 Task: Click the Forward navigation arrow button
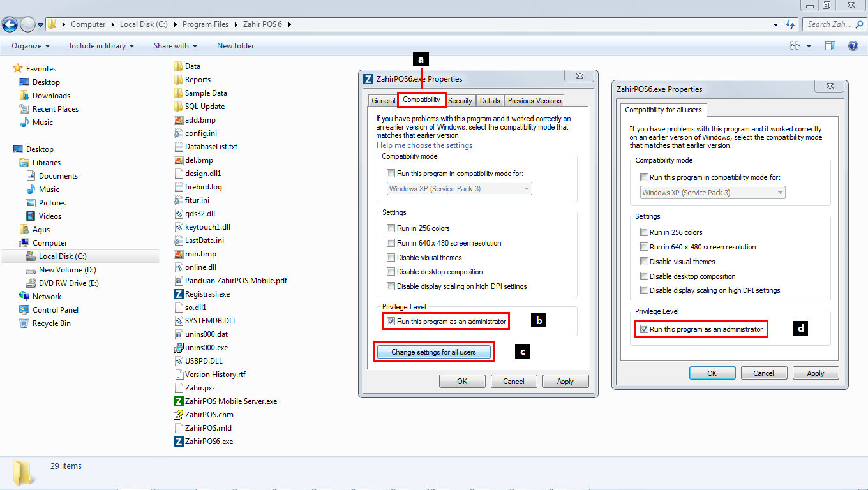(x=27, y=24)
